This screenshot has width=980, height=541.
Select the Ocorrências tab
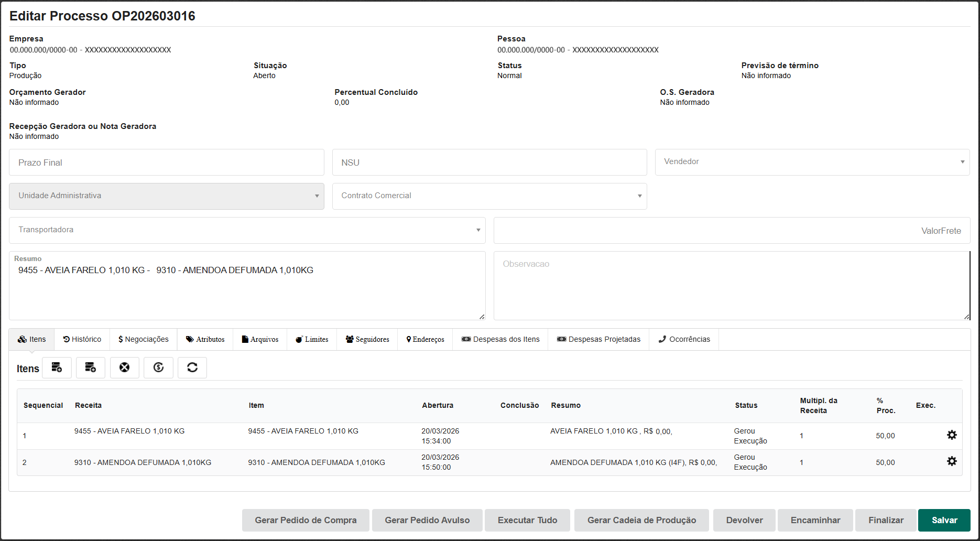[684, 339]
